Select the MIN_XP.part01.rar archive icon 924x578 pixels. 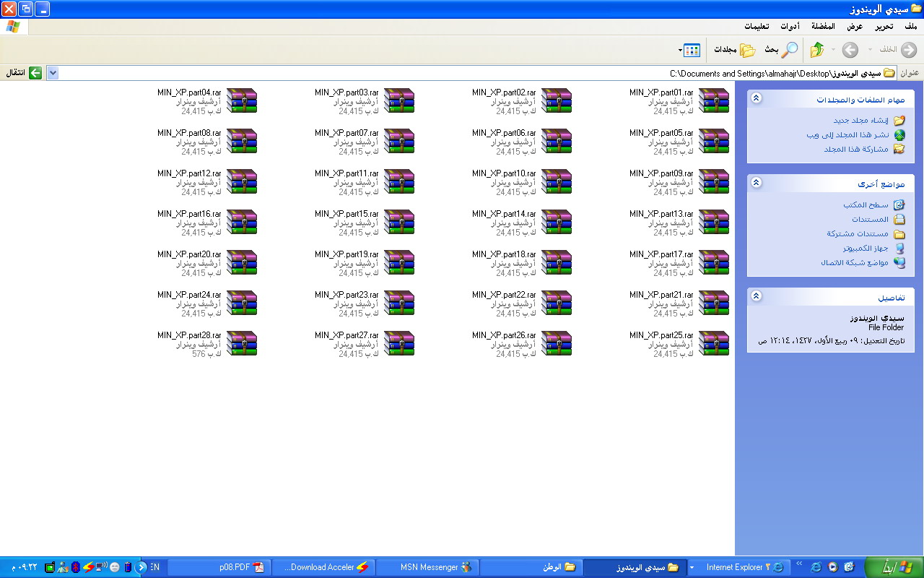tap(714, 101)
